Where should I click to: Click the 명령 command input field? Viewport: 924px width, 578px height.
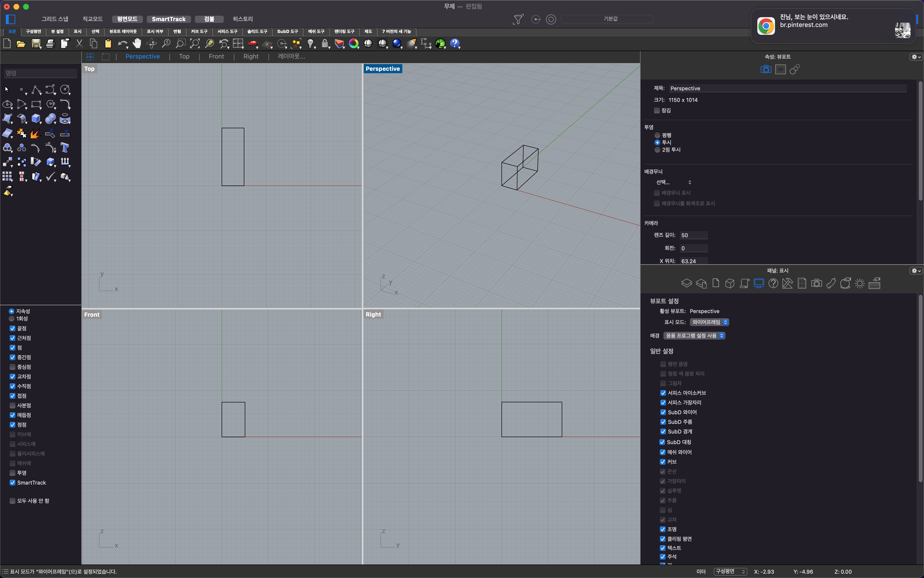coord(40,73)
